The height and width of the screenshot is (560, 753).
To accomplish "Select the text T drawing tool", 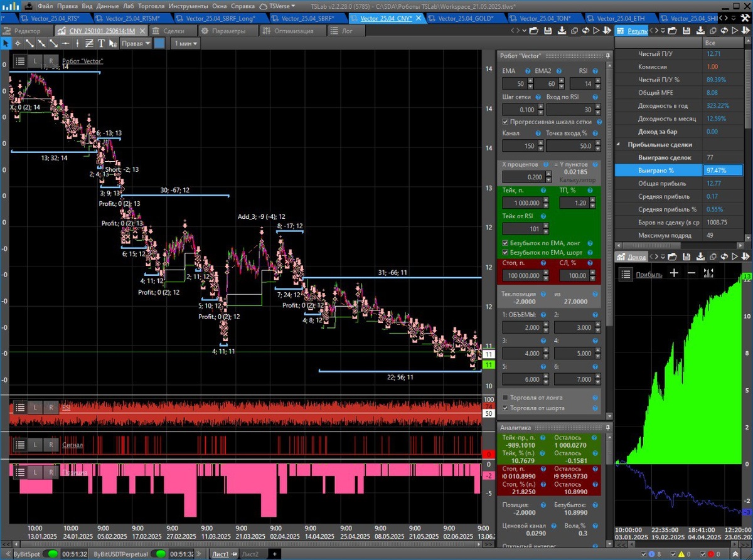I will click(x=101, y=43).
